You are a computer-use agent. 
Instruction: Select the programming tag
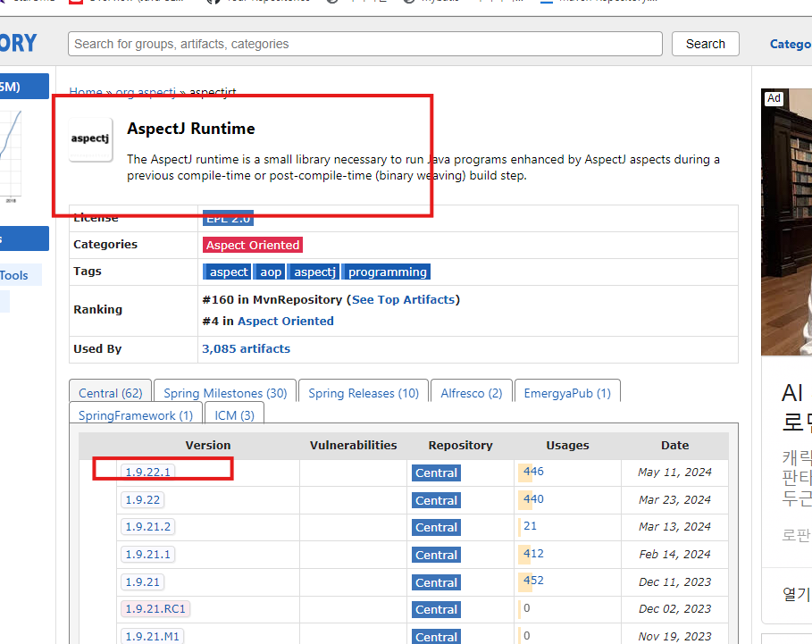386,272
